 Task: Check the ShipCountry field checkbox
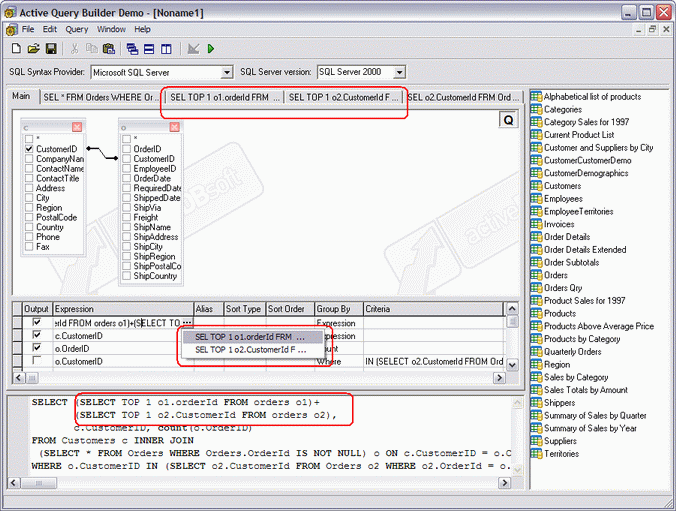[126, 276]
